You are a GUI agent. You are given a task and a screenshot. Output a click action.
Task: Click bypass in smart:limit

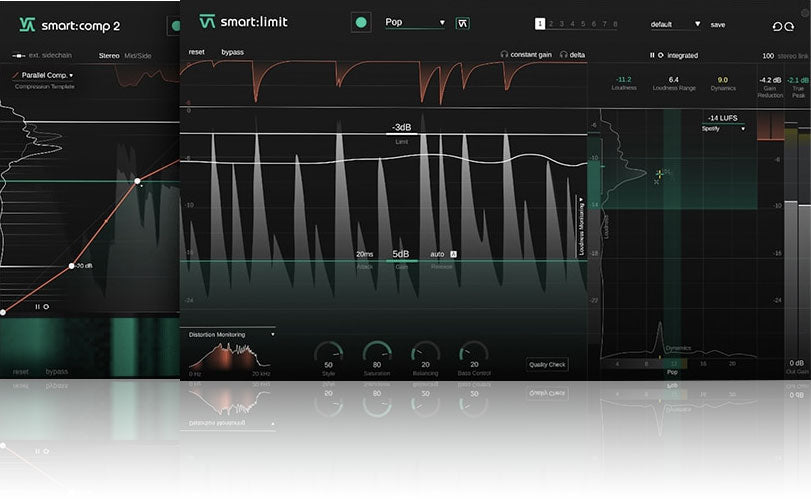pos(232,52)
